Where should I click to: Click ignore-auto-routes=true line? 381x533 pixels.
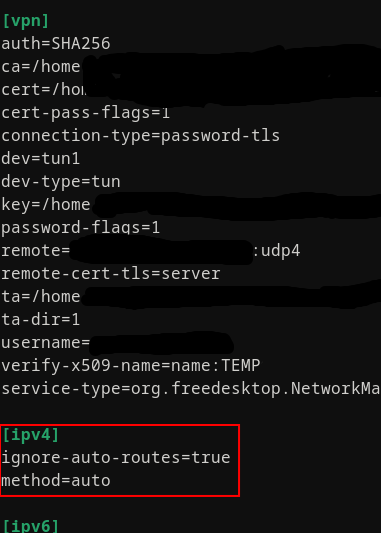click(x=116, y=458)
